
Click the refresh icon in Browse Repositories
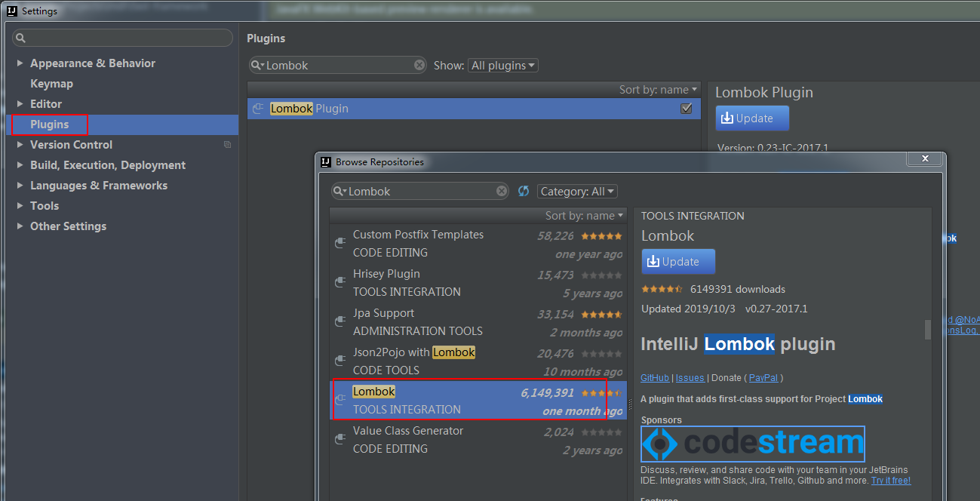point(524,192)
